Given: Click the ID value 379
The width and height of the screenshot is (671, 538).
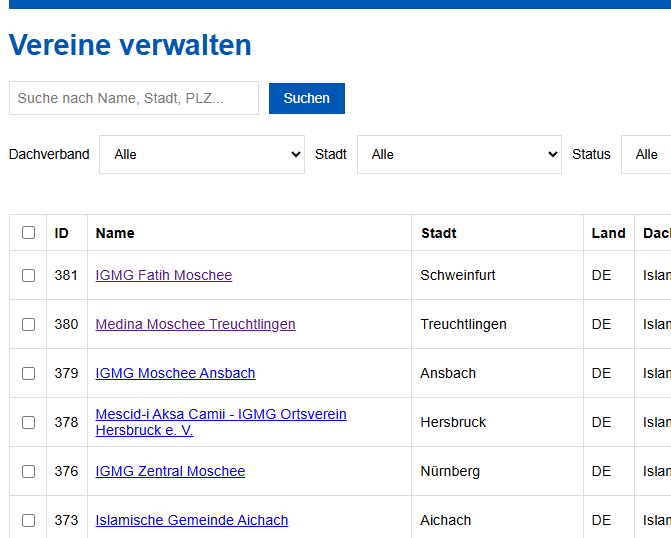Looking at the screenshot, I should pyautogui.click(x=66, y=373).
